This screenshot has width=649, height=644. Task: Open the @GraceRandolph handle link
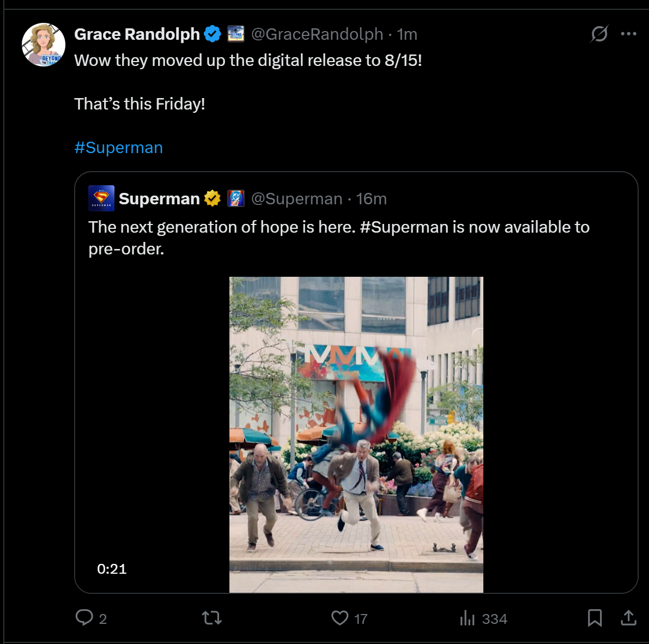coord(317,34)
